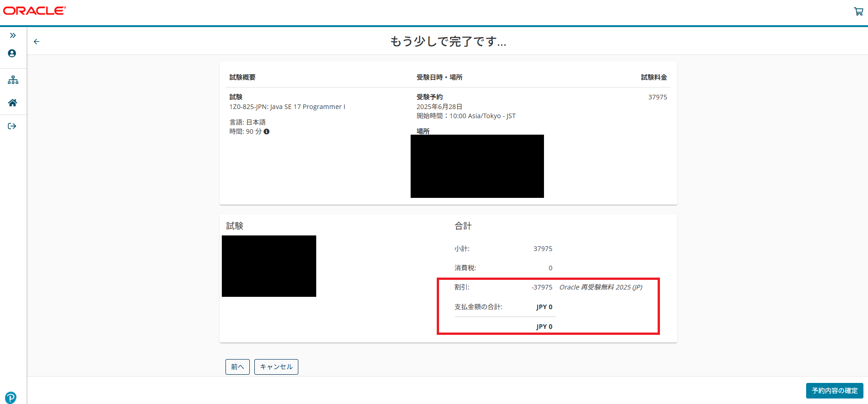Go to home via house icon
The width and height of the screenshot is (868, 404).
(x=13, y=103)
